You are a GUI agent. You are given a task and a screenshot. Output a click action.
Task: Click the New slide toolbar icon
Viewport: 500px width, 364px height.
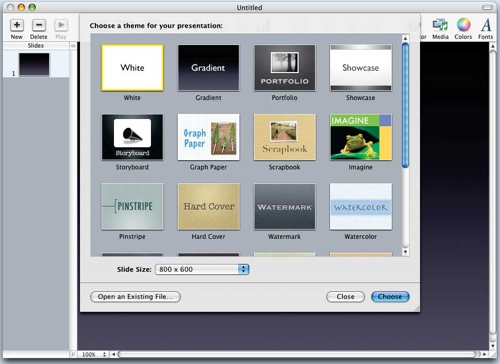[17, 25]
